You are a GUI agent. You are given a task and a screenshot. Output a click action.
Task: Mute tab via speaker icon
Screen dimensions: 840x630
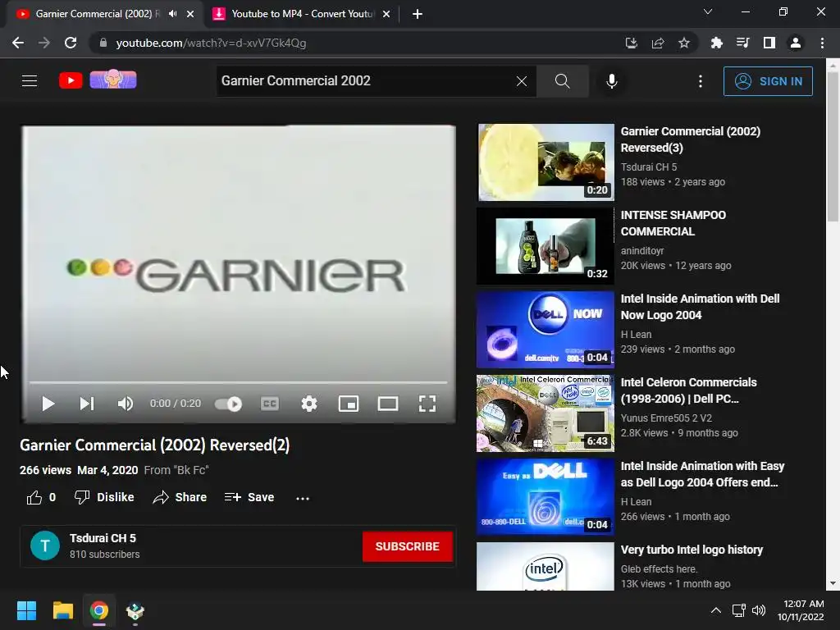click(x=172, y=14)
